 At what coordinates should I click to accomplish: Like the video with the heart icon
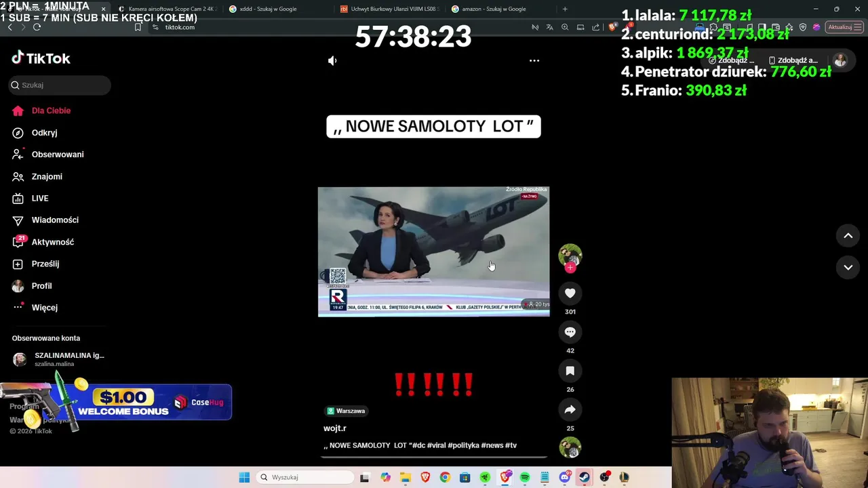570,293
